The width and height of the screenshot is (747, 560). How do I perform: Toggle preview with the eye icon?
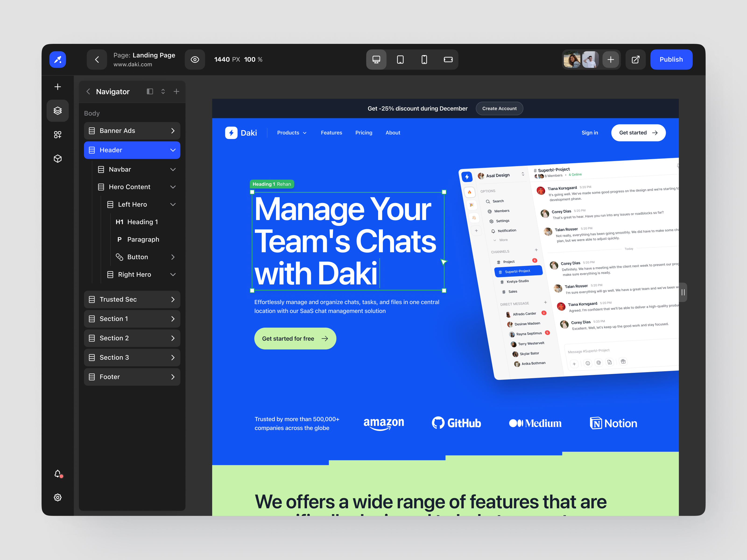(195, 59)
